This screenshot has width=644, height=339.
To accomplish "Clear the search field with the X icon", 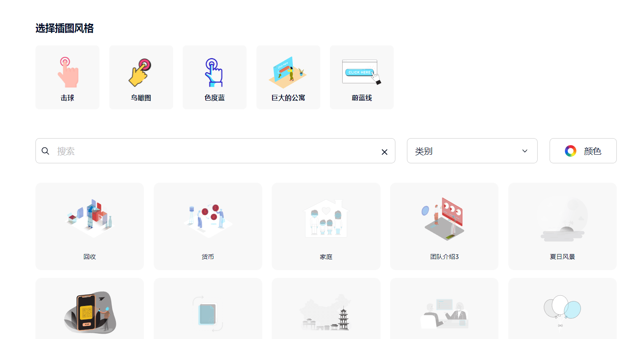I will coord(384,151).
